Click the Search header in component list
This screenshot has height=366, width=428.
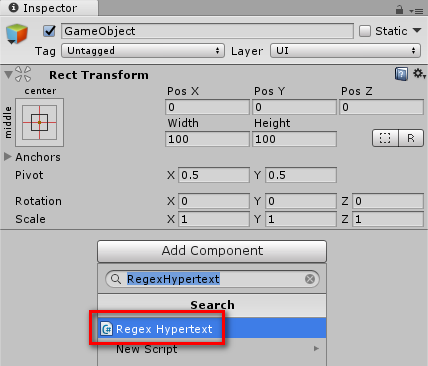coord(212,305)
